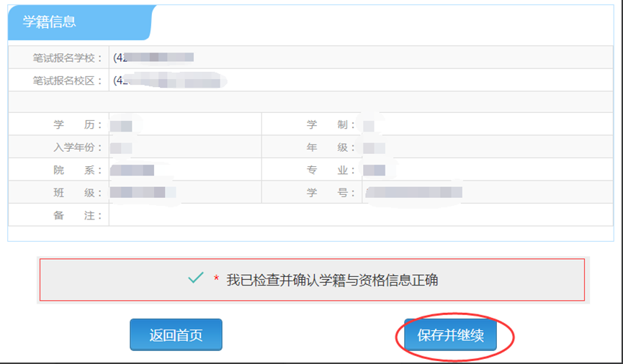Click the blurred 年级 value

click(373, 148)
